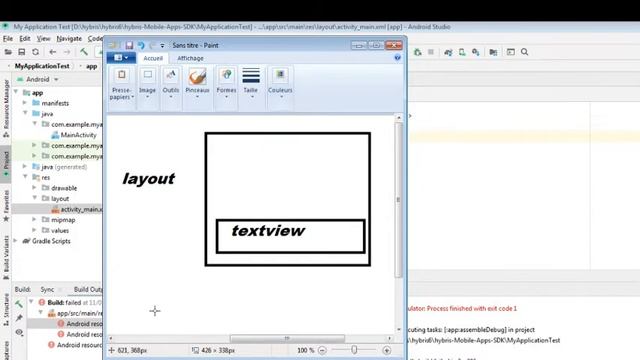Click the Stop square icon in Android Studio toolbar

(x=431, y=52)
